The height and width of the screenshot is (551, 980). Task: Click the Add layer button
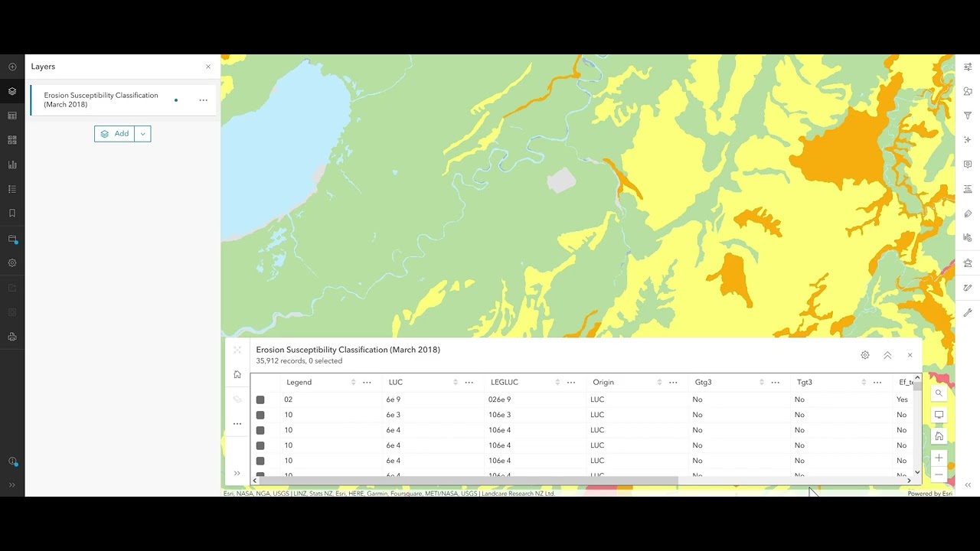(x=115, y=134)
